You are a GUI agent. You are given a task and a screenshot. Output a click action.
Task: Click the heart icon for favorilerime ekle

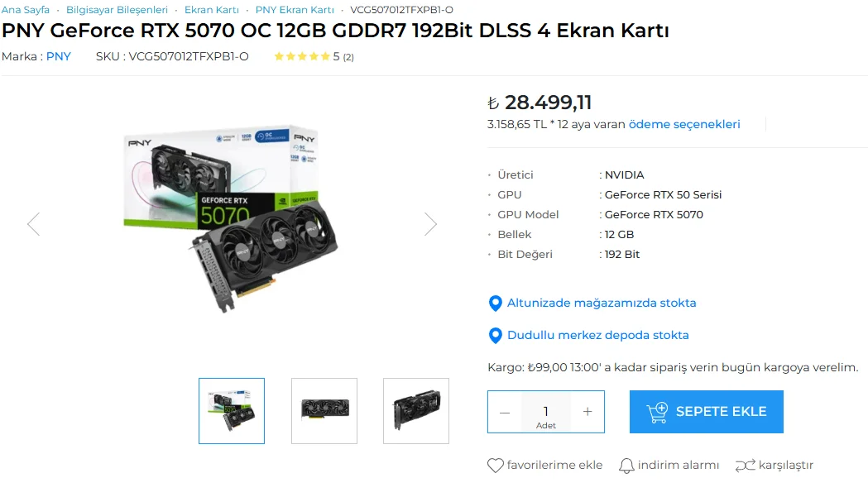[496, 466]
